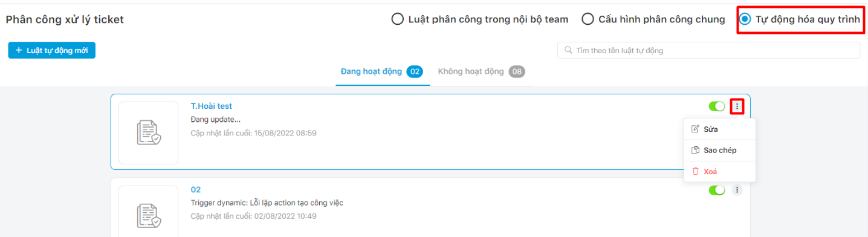868x237 pixels.
Task: Open the three-dot menu for T.Hoài test
Action: click(737, 106)
